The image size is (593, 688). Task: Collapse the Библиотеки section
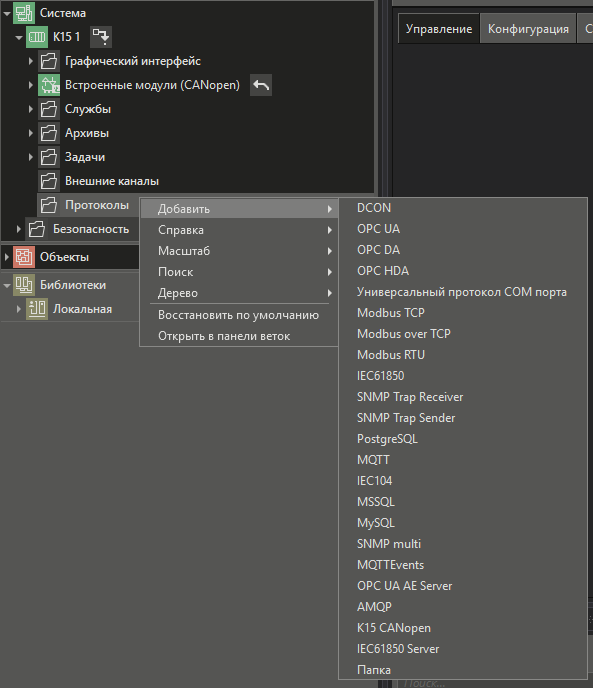[x=7, y=285]
